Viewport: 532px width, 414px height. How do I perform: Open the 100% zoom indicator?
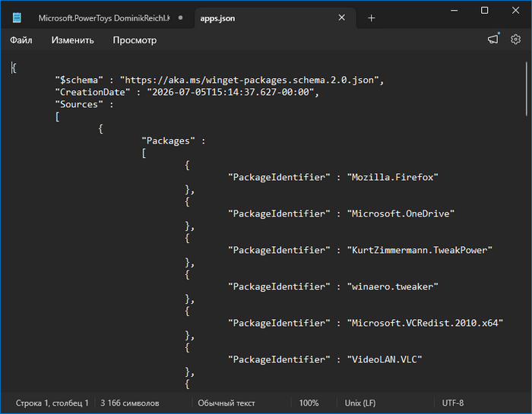point(309,403)
